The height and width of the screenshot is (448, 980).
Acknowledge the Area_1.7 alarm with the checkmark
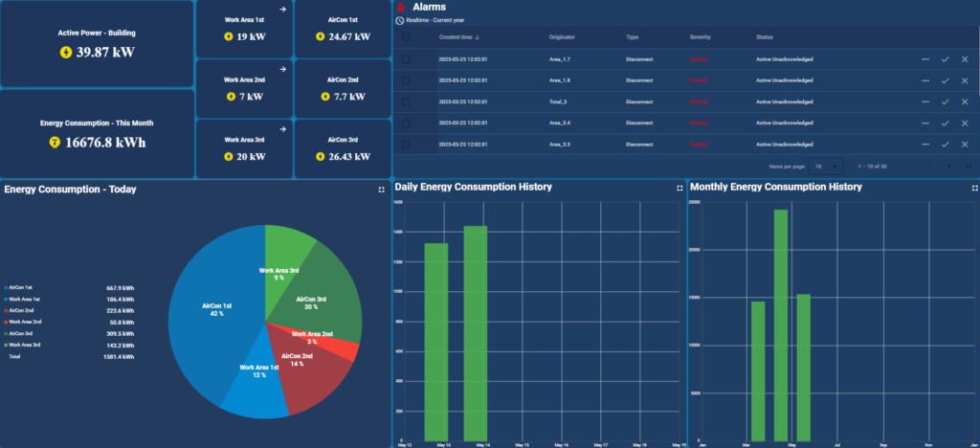click(x=945, y=59)
